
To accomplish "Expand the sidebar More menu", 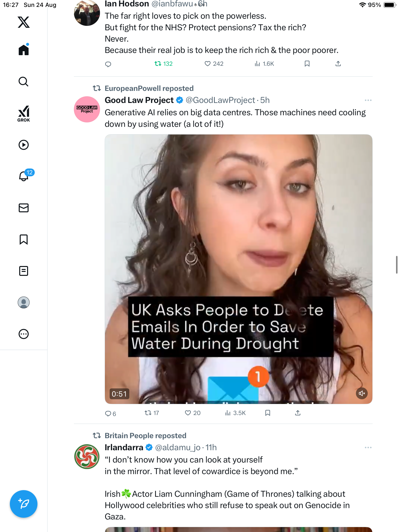I will pyautogui.click(x=24, y=334).
